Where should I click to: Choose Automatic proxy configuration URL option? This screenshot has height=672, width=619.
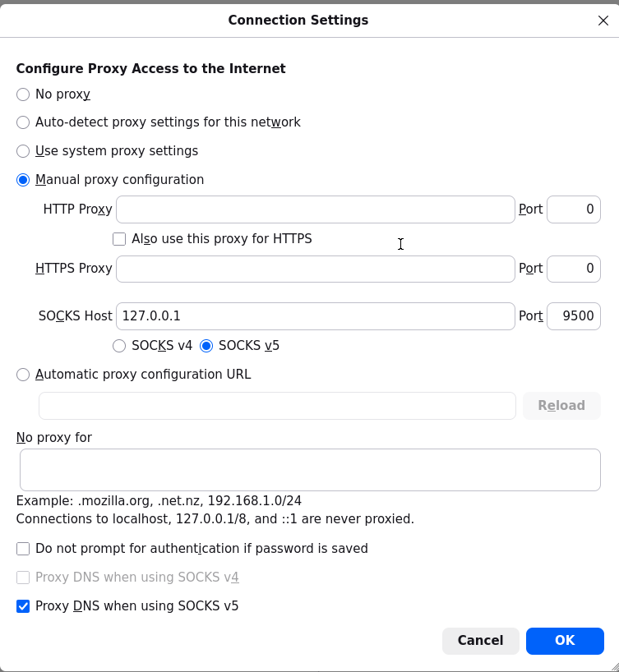point(23,375)
